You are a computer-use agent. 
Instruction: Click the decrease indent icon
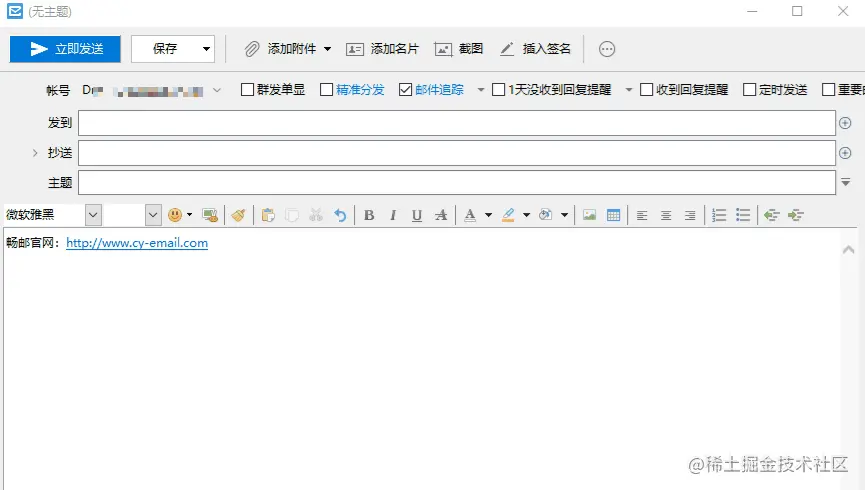[x=771, y=215]
